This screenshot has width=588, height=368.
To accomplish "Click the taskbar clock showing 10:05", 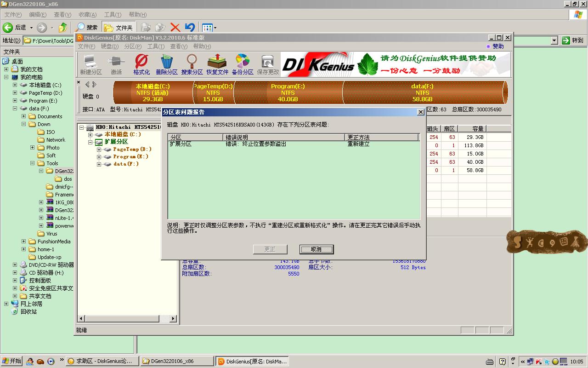I will coord(577,362).
